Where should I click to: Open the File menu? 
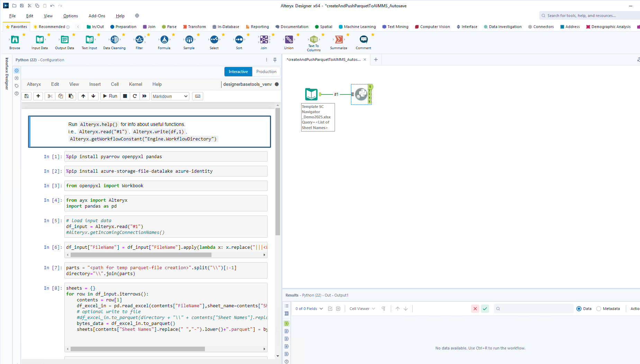click(x=12, y=16)
